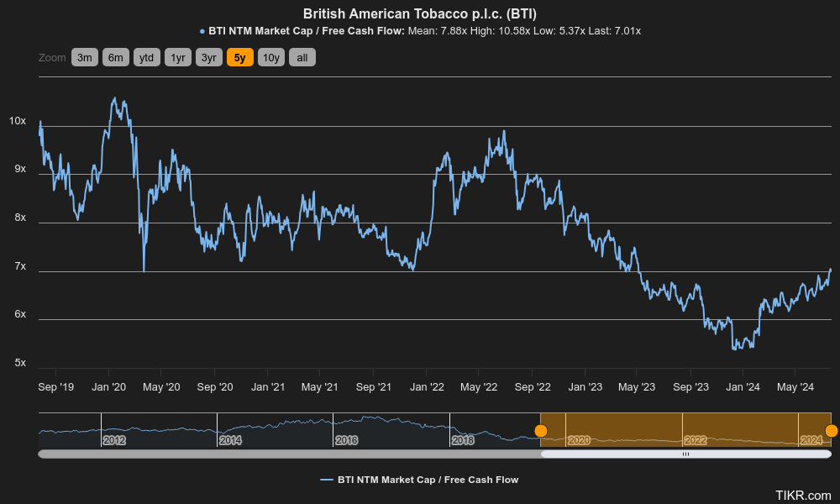Grab the left orange navigator handle
The width and height of the screenshot is (840, 504).
(x=541, y=431)
